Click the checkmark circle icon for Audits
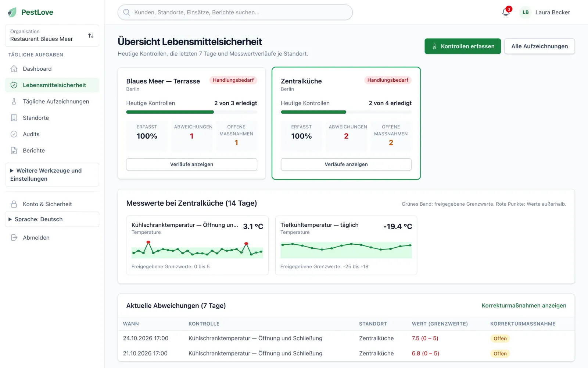Screen dimensions: 588x368 (14, 134)
